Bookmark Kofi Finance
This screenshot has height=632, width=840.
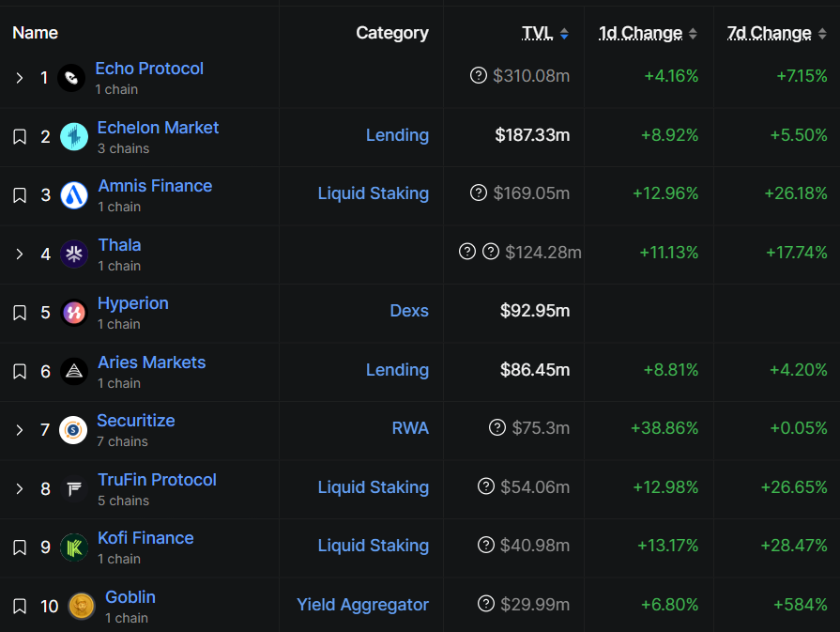pos(20,547)
